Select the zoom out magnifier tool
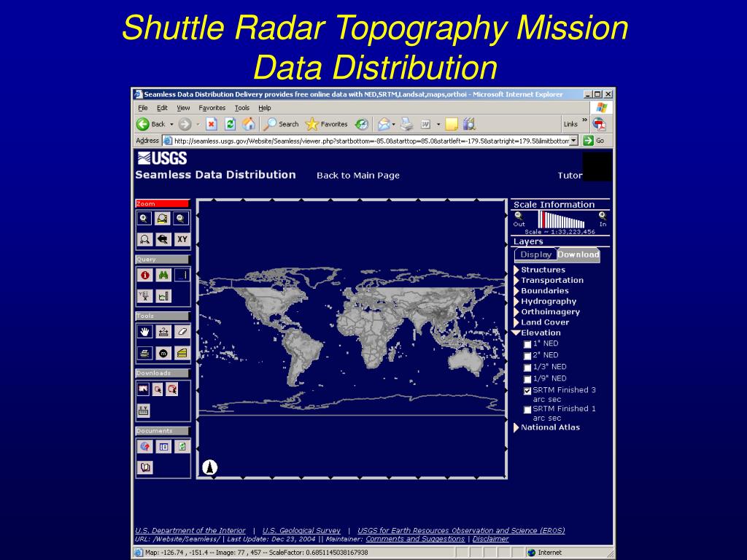The height and width of the screenshot is (560, 747). (x=181, y=219)
